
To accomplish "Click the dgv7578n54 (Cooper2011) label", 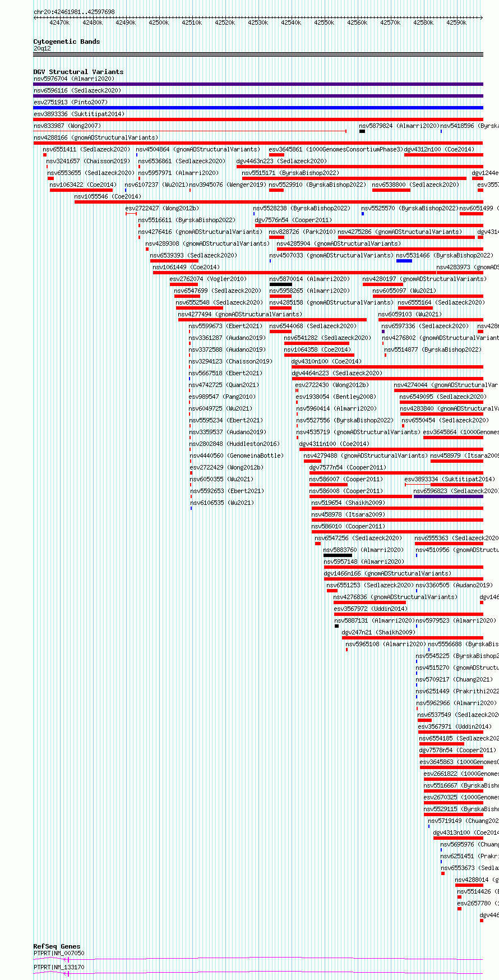I will pos(458,750).
